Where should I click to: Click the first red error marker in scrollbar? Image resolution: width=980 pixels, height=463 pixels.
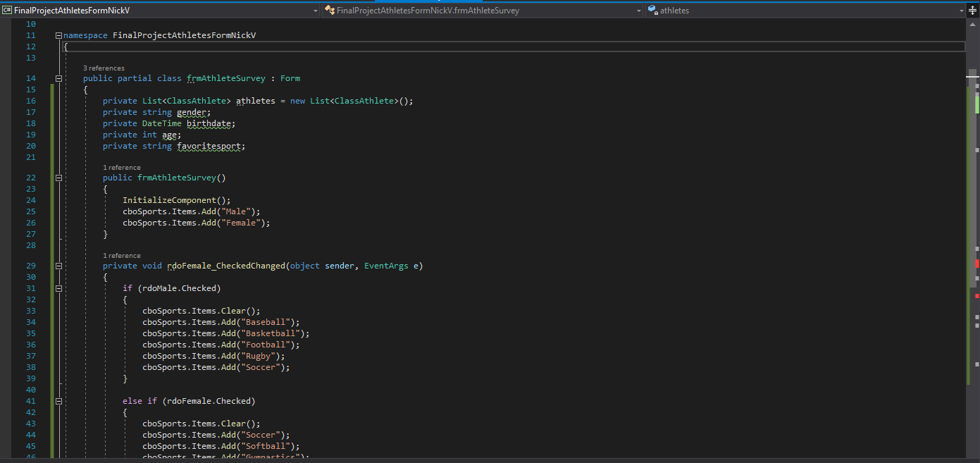pos(977,264)
